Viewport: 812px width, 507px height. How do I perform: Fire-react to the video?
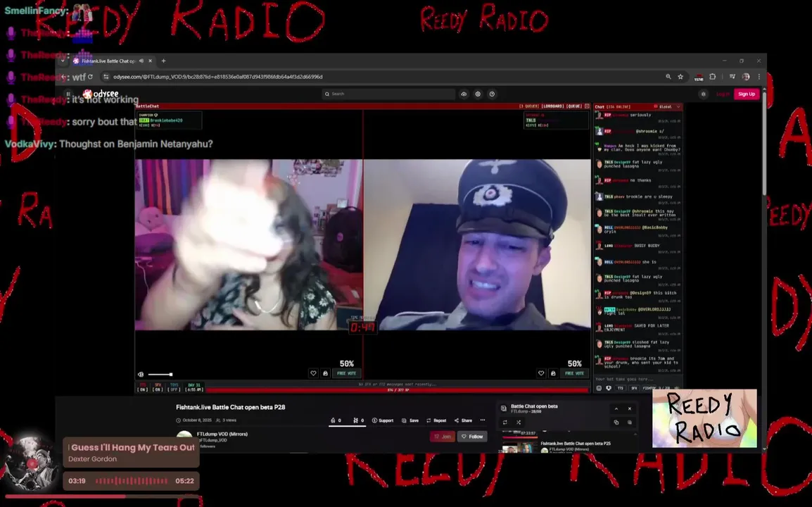[x=336, y=420]
